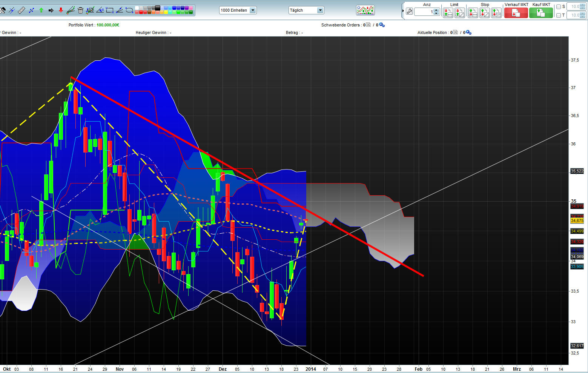The height and width of the screenshot is (373, 588).
Task: Open trading settings with the wrench icon
Action: (x=409, y=11)
